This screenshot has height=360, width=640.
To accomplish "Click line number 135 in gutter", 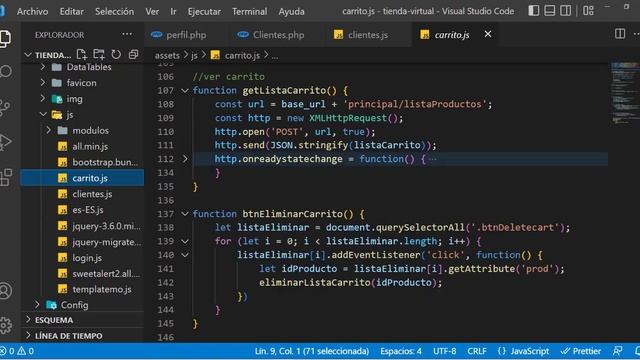I will (x=165, y=187).
